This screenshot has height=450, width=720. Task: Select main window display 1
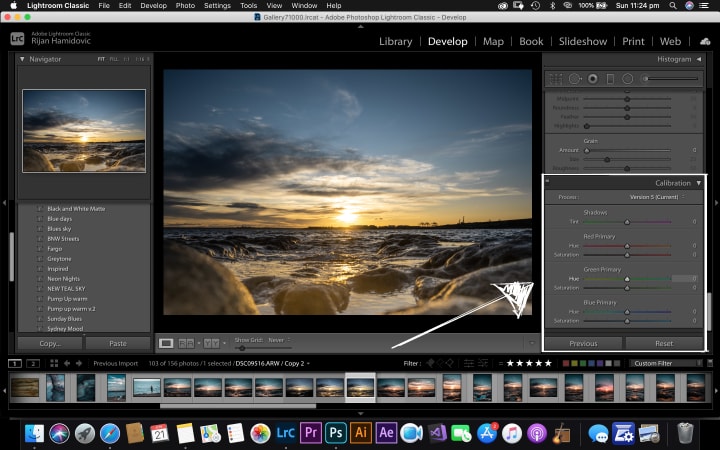click(15, 363)
